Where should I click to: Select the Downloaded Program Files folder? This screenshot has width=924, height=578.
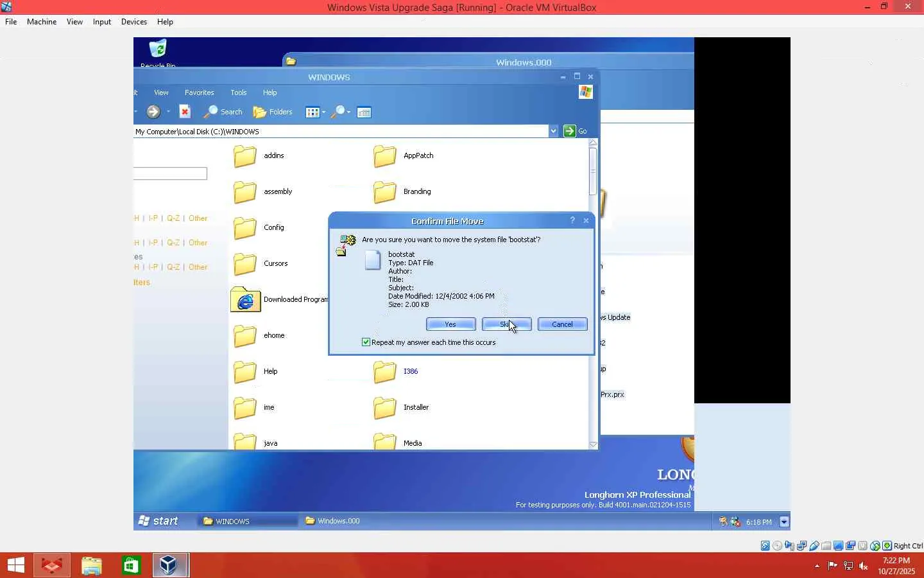pyautogui.click(x=280, y=299)
